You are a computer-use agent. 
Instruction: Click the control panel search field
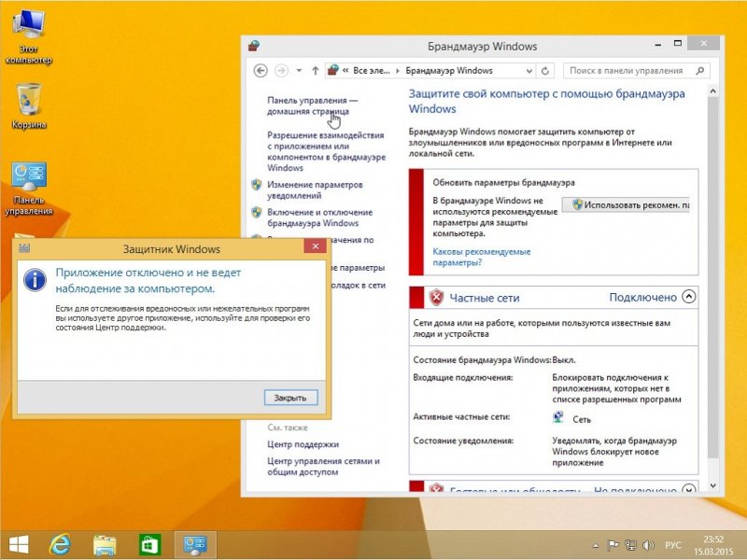click(x=637, y=71)
